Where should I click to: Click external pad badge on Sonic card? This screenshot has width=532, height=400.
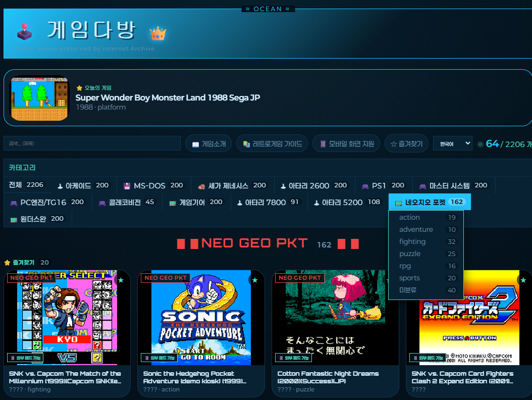click(x=159, y=358)
